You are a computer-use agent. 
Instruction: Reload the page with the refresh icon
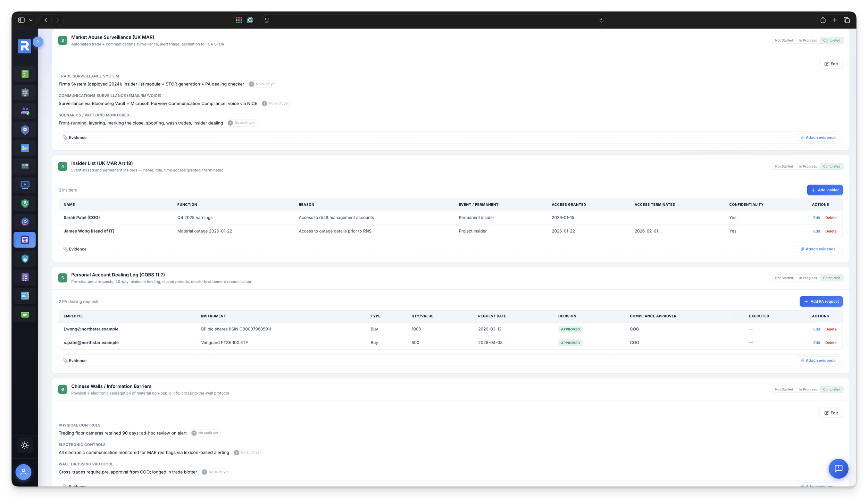click(601, 20)
